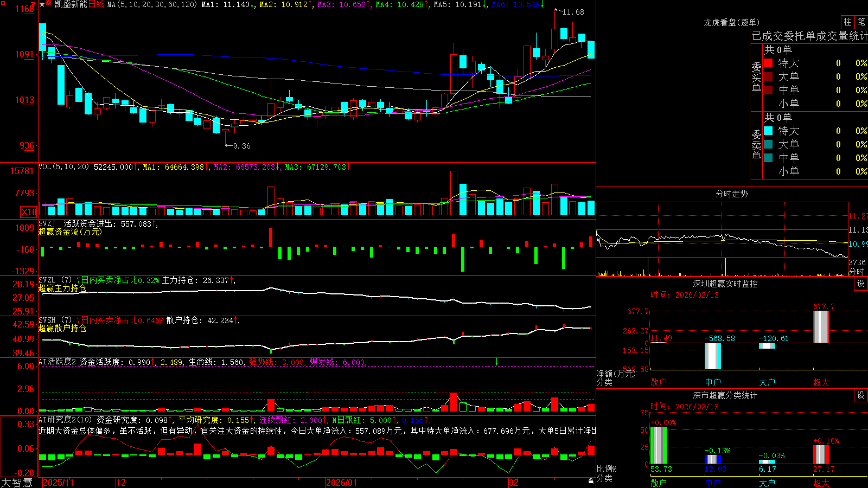868x488 pixels.
Task: Click dark red 中单 buy-order swatch
Action: click(768, 90)
